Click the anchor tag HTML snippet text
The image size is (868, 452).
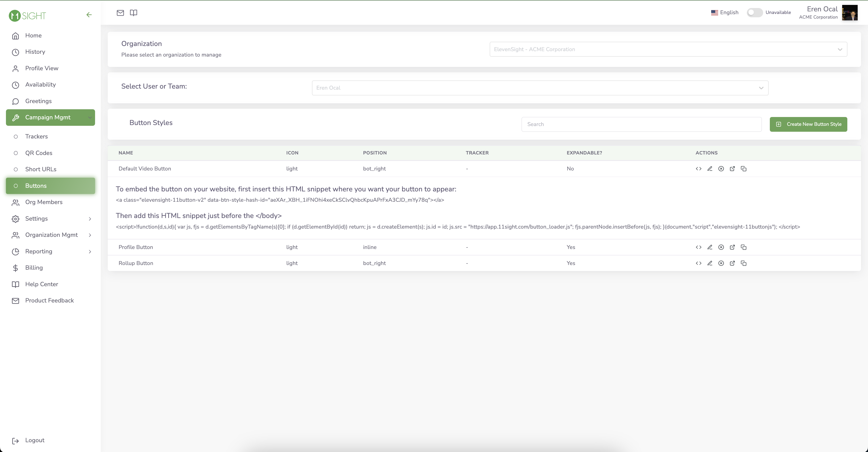pyautogui.click(x=280, y=200)
